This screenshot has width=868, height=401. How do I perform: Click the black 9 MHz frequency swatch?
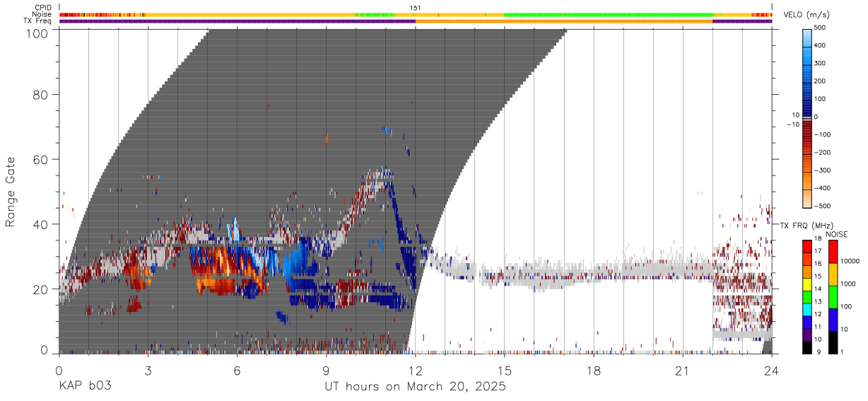(x=807, y=348)
